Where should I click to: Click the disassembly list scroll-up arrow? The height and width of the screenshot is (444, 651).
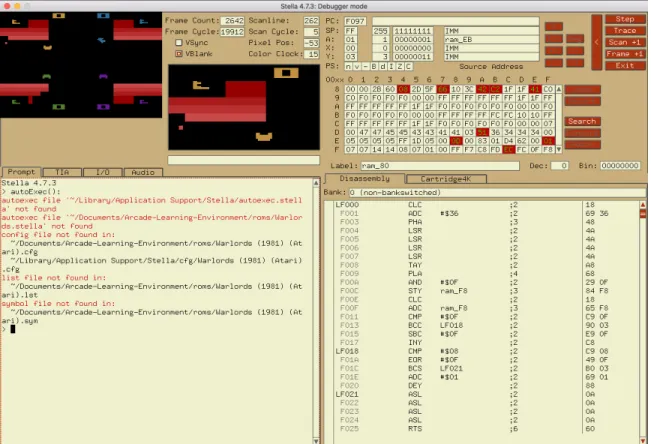[x=643, y=205]
